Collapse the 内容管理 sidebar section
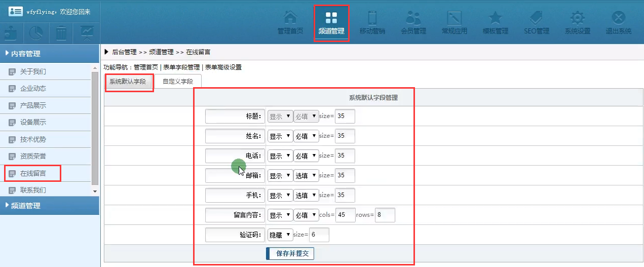 click(x=50, y=54)
